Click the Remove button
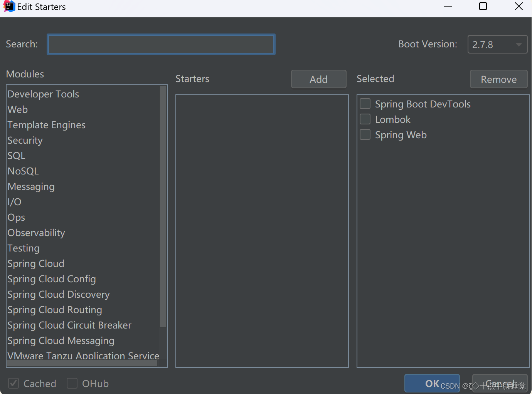This screenshot has width=532, height=394. point(498,79)
